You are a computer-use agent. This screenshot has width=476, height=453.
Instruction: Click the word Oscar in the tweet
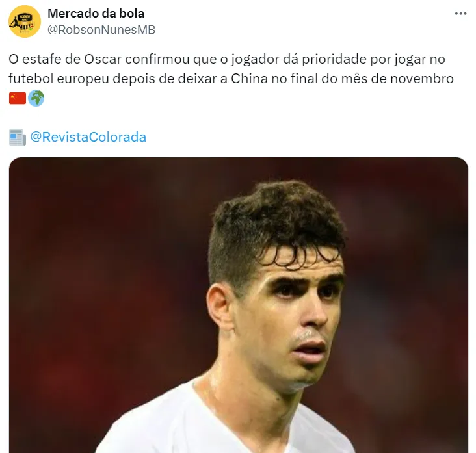pos(103,59)
